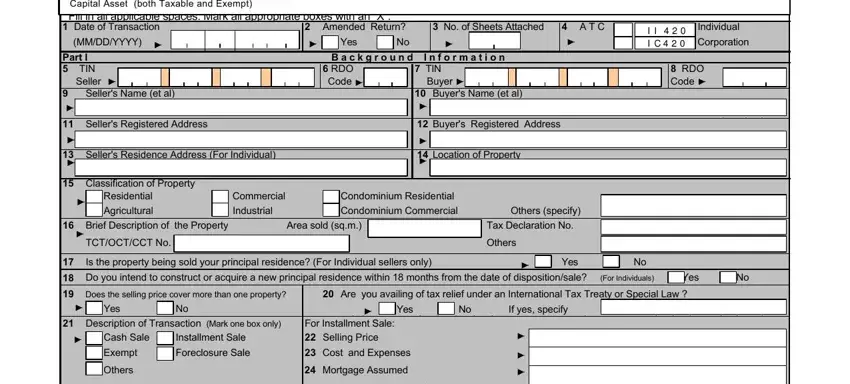850x384 pixels.
Task: Select Cash Sale transaction box
Action: (94, 338)
